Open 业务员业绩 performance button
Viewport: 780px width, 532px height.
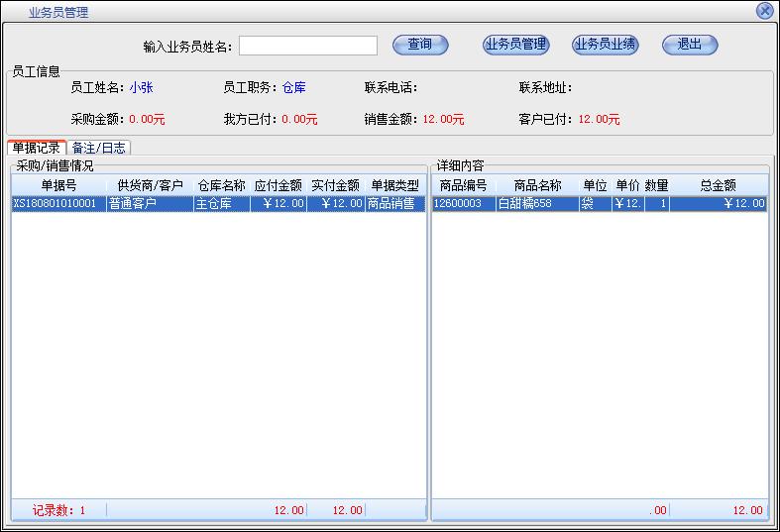coord(605,45)
